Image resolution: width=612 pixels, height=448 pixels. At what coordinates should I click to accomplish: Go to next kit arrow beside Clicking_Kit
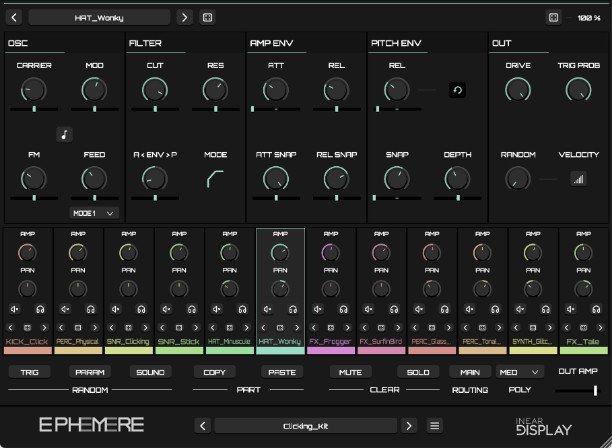coord(409,426)
